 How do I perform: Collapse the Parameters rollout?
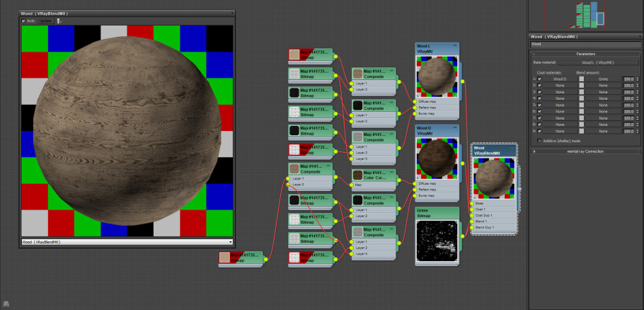click(586, 54)
